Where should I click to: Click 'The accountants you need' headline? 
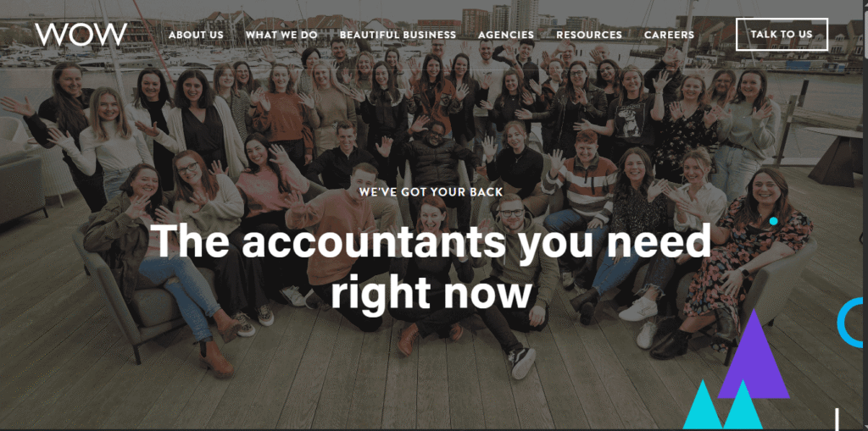click(x=433, y=240)
